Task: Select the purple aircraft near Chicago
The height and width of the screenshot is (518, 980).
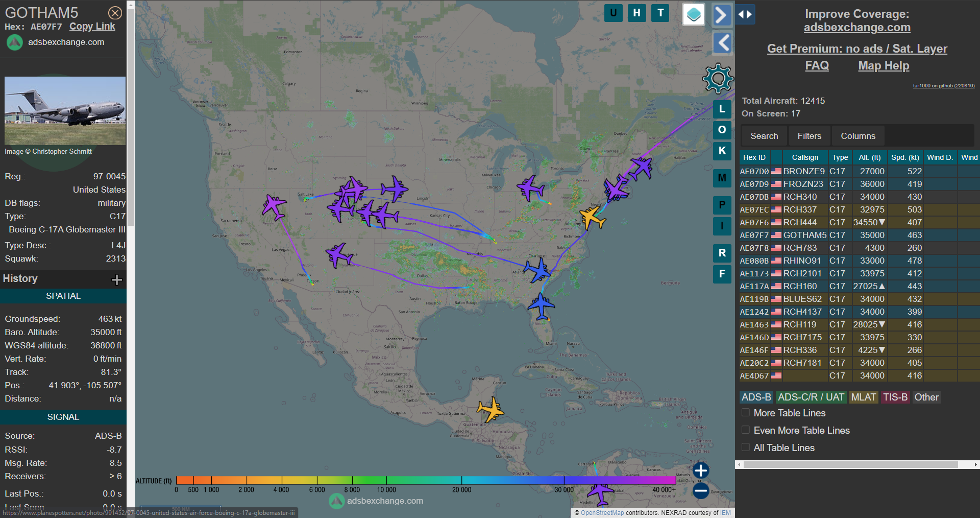Action: tap(530, 189)
